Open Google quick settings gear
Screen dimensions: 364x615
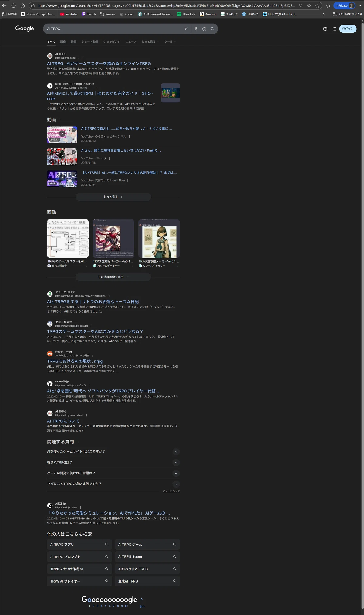[325, 29]
